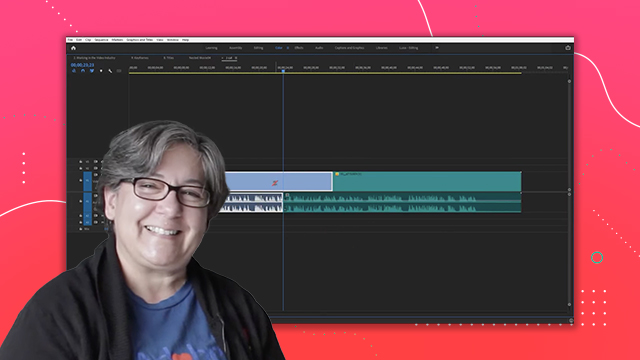Toggle Snap in Timeline magnet icon
The height and width of the screenshot is (360, 640).
pos(83,71)
